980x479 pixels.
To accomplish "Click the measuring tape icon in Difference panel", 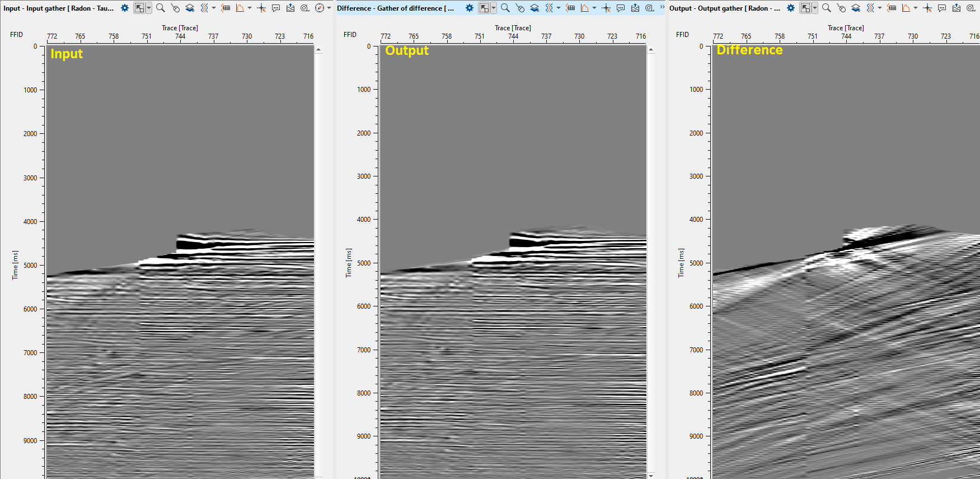I will coord(650,8).
